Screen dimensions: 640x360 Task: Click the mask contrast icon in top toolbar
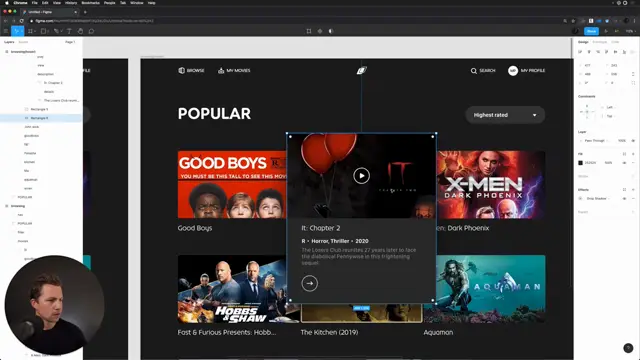331,31
